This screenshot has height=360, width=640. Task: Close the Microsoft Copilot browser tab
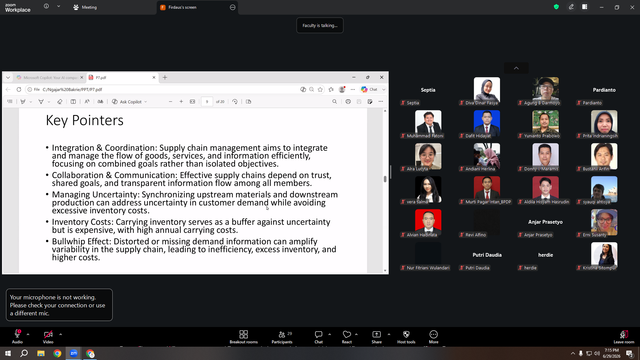(x=81, y=78)
